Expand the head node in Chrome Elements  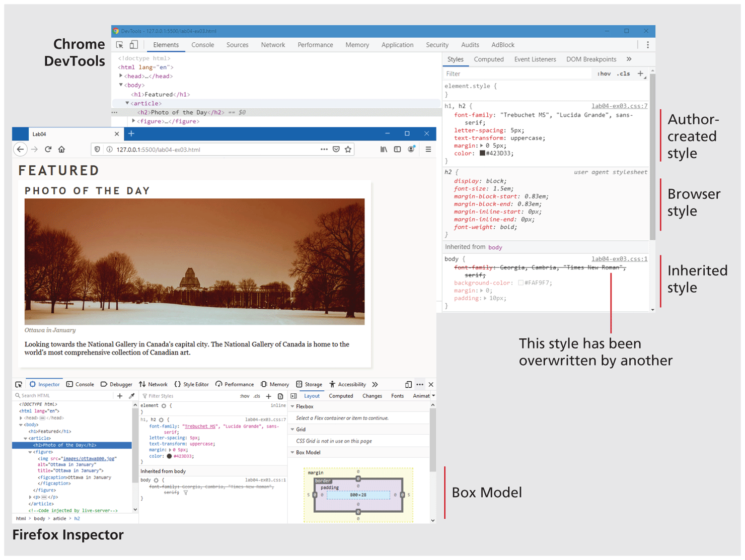click(x=121, y=76)
